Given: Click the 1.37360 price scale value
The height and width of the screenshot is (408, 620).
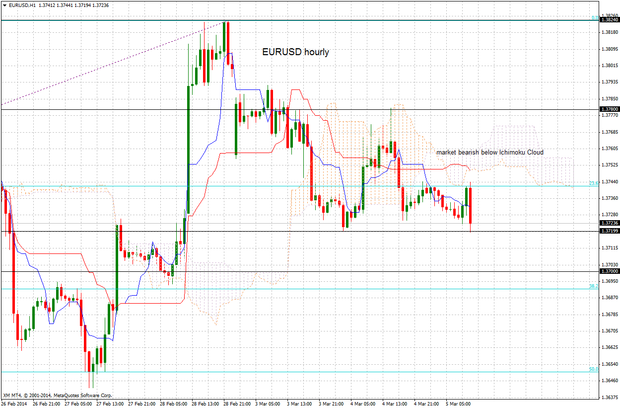Looking at the screenshot, I should (x=609, y=198).
